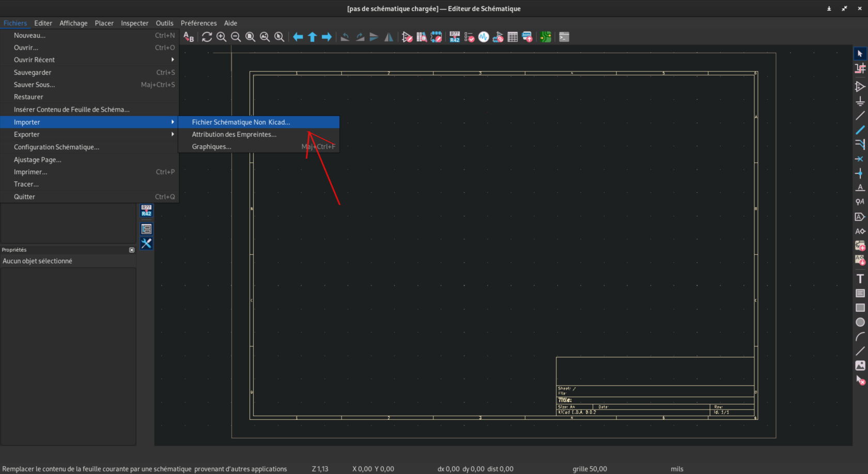Click Quitter menu entry
Image resolution: width=868 pixels, height=474 pixels.
(x=89, y=197)
